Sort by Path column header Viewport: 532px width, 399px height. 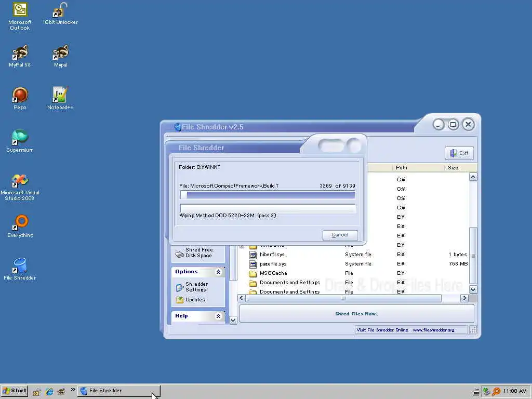[418, 168]
